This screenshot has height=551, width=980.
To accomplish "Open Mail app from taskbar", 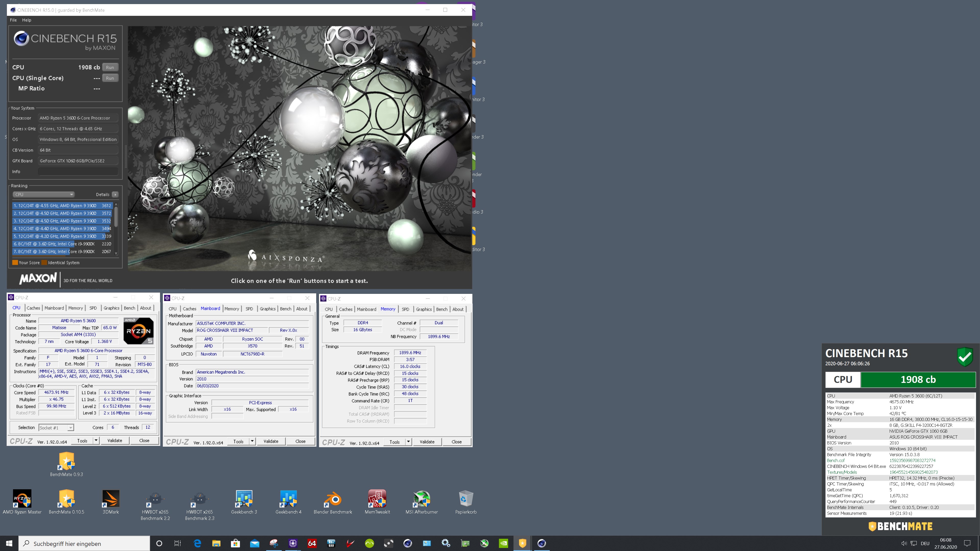I will 254,543.
